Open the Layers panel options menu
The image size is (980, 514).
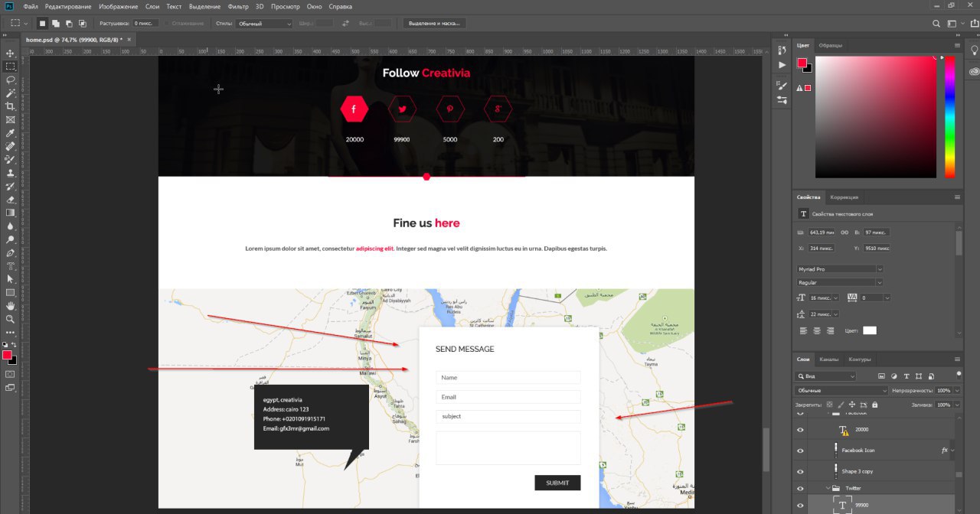pyautogui.click(x=957, y=359)
